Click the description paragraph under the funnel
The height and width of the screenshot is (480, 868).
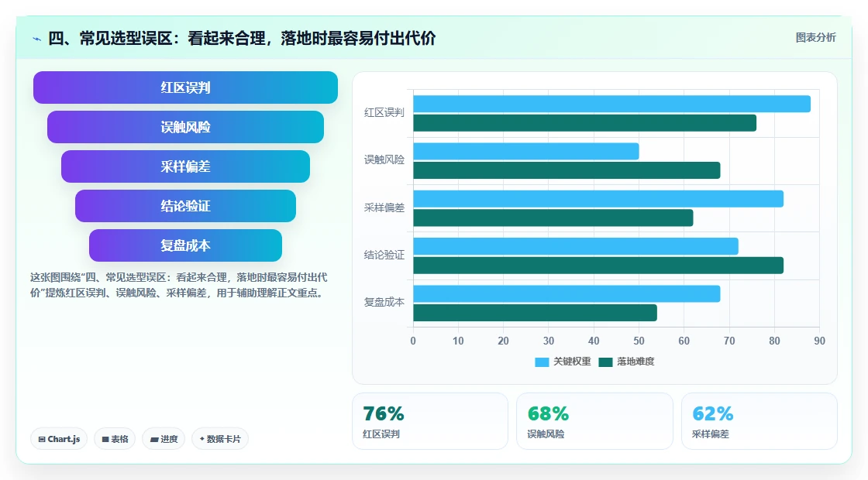click(178, 285)
